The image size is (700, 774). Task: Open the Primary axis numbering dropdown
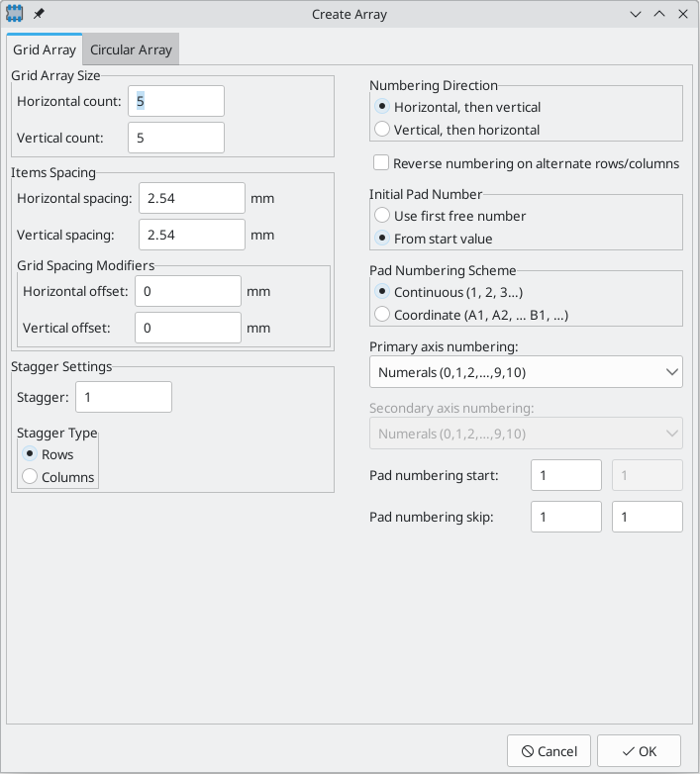(526, 372)
